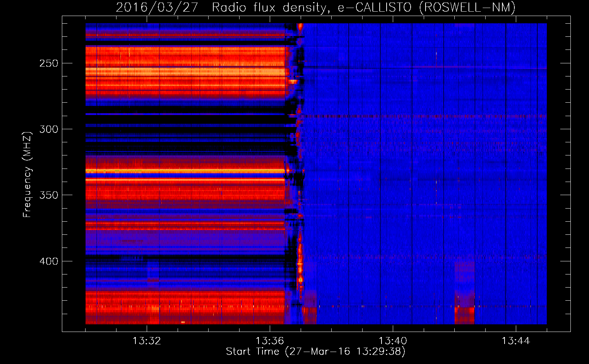Click the 400 frequency tick label

pos(49,261)
